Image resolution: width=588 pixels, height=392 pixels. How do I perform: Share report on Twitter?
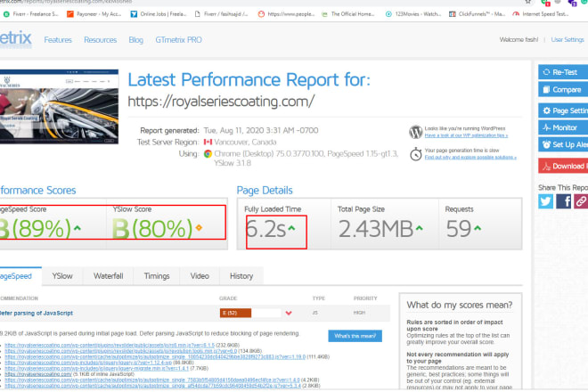(545, 201)
